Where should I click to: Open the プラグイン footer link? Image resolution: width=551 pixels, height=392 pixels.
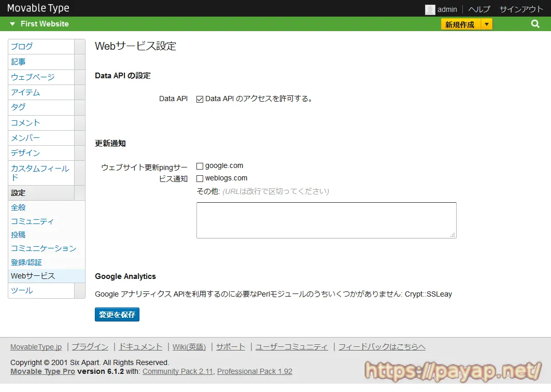(x=90, y=347)
